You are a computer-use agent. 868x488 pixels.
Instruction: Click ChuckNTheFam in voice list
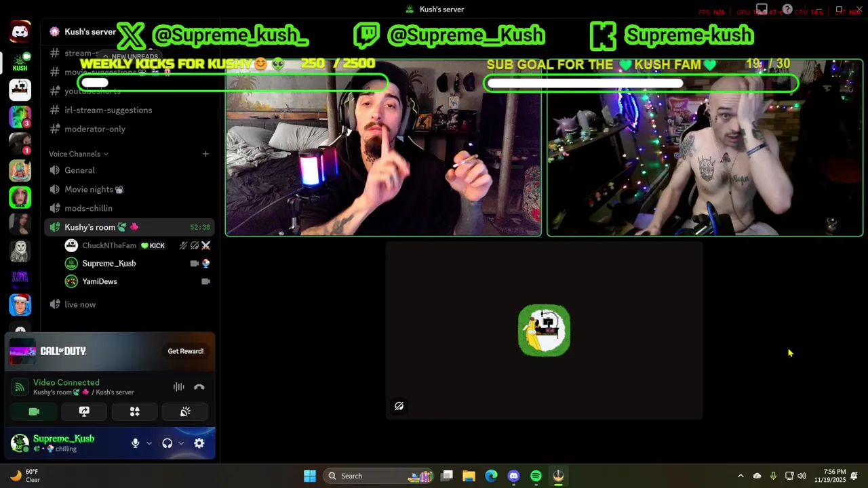pos(109,245)
